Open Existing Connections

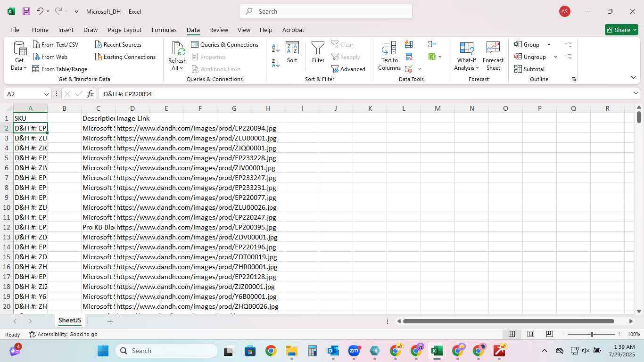pos(125,57)
